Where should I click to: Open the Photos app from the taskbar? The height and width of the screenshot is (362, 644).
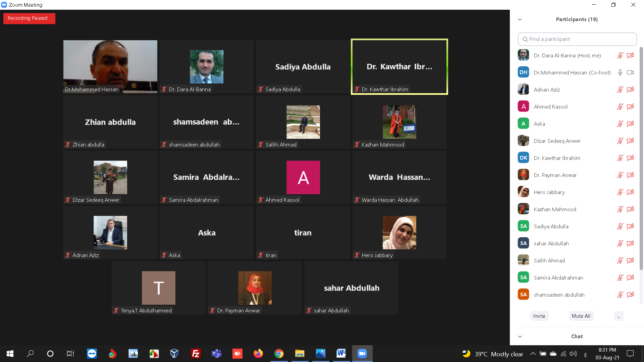click(x=320, y=354)
